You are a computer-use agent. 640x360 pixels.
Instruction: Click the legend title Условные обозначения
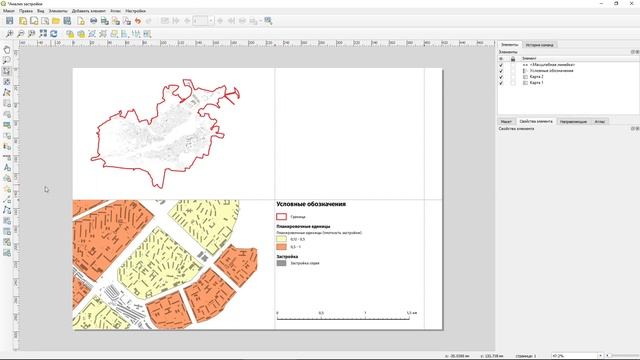(x=311, y=204)
